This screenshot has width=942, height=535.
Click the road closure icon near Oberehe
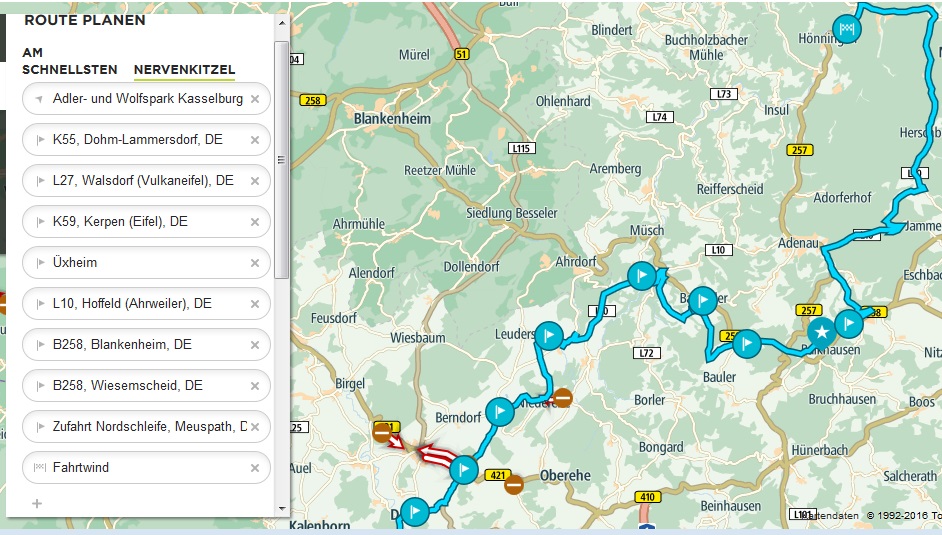(513, 484)
